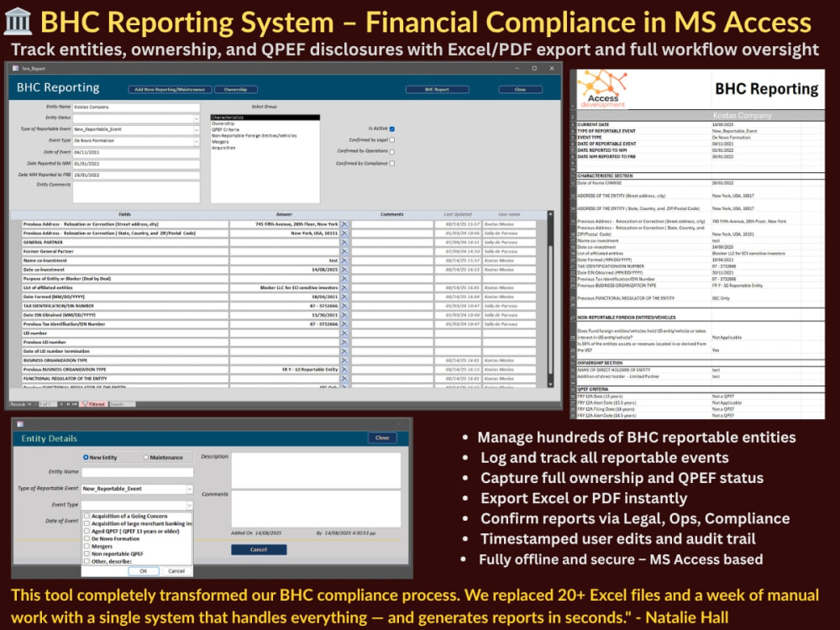
Task: Click the Access development logo in report preview
Action: click(602, 89)
